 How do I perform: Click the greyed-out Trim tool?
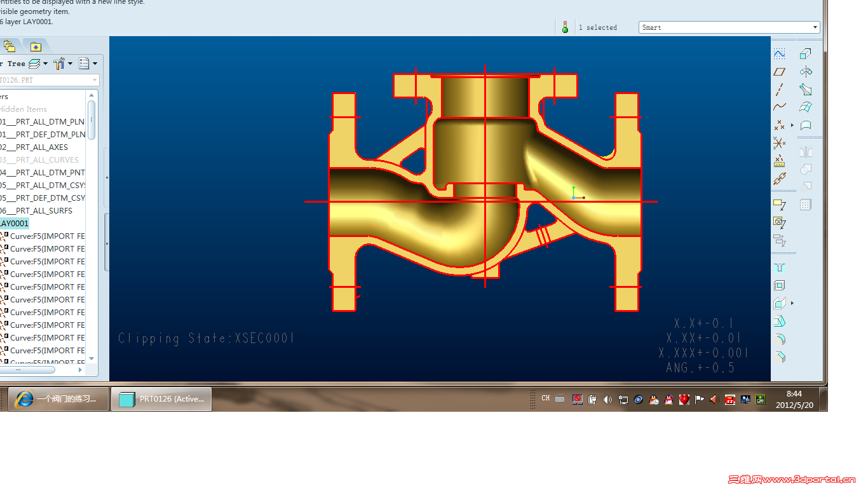coord(806,186)
